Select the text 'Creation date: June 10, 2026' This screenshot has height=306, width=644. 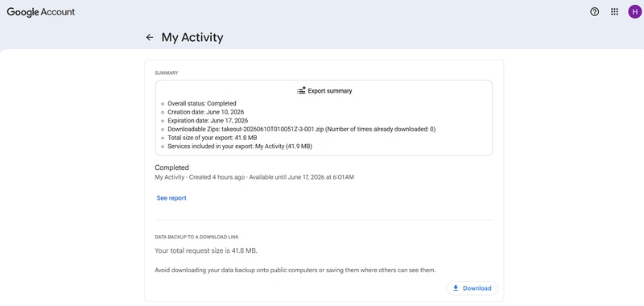206,112
